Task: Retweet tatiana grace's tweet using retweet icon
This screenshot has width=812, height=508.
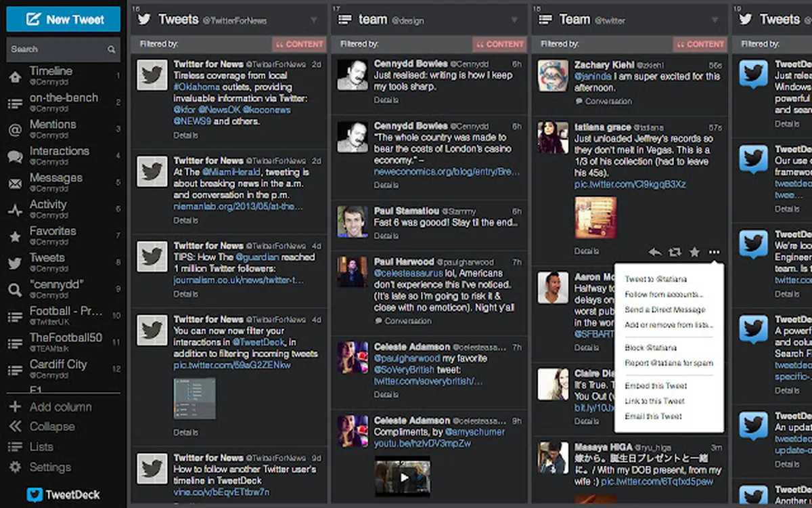Action: pyautogui.click(x=674, y=251)
